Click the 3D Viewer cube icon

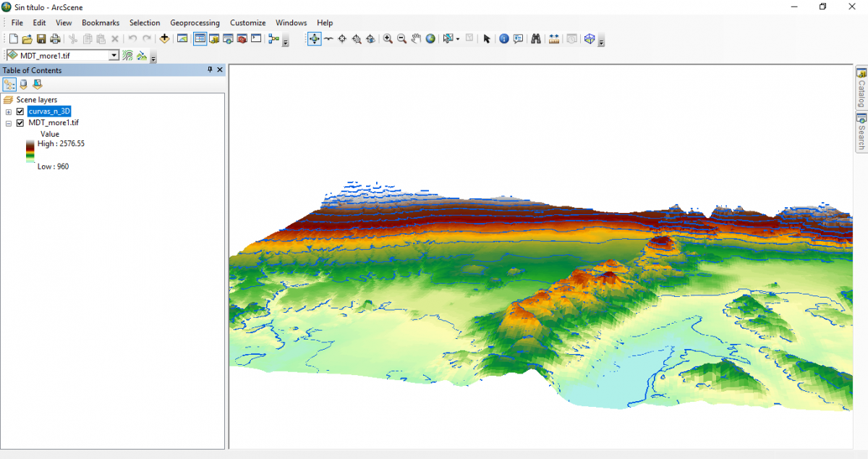click(x=589, y=38)
